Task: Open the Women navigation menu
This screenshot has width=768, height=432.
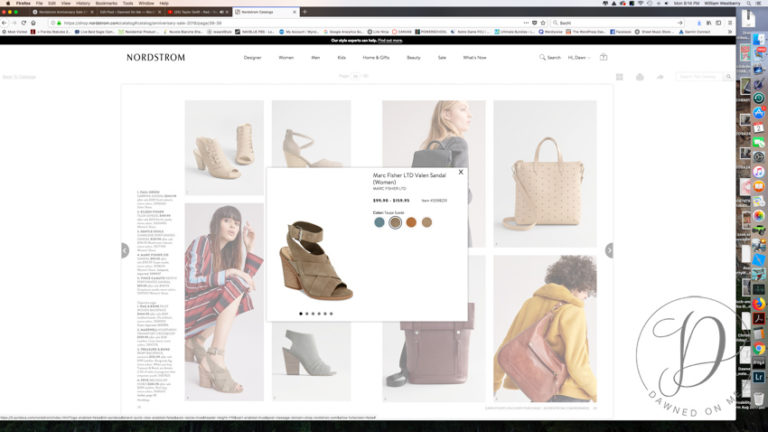Action: (x=286, y=58)
